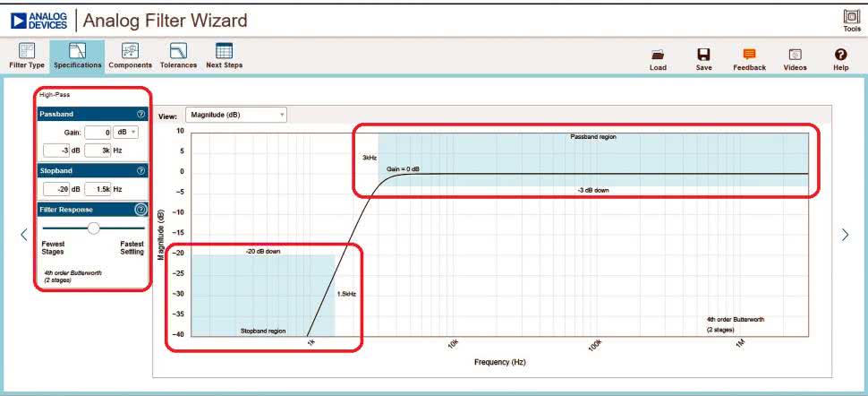Open the Filter Type step
The image size is (868, 396).
[27, 52]
